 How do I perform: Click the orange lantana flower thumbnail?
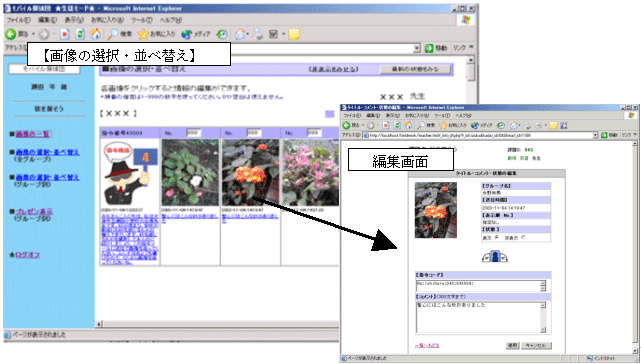[250, 173]
